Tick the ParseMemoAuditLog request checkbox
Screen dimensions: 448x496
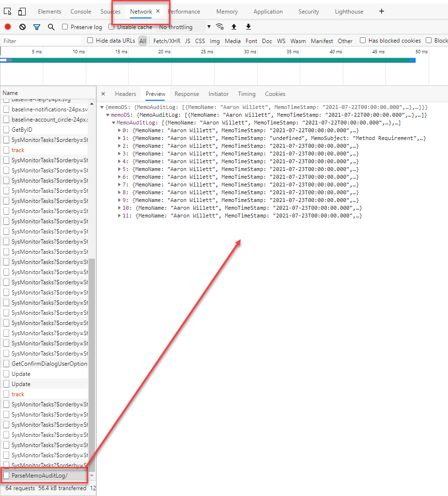pos(6,476)
